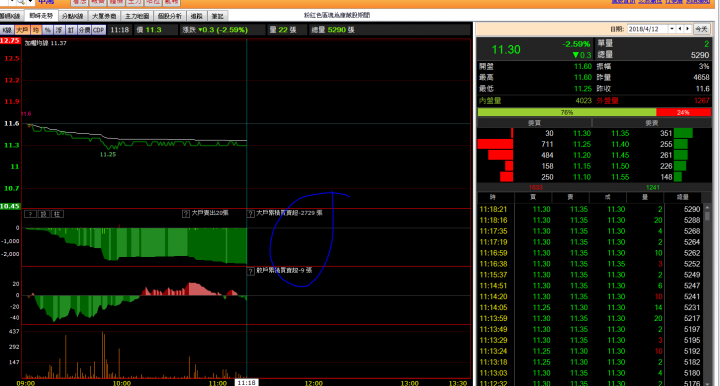Click the 11:18 time marker on axis
Screen dimensions: 720x386
[x=247, y=383]
